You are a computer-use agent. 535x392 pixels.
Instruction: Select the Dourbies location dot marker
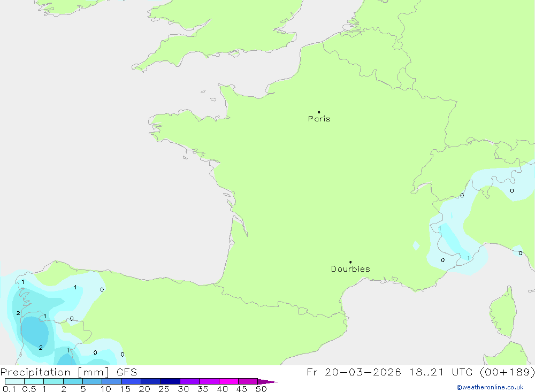click(350, 262)
